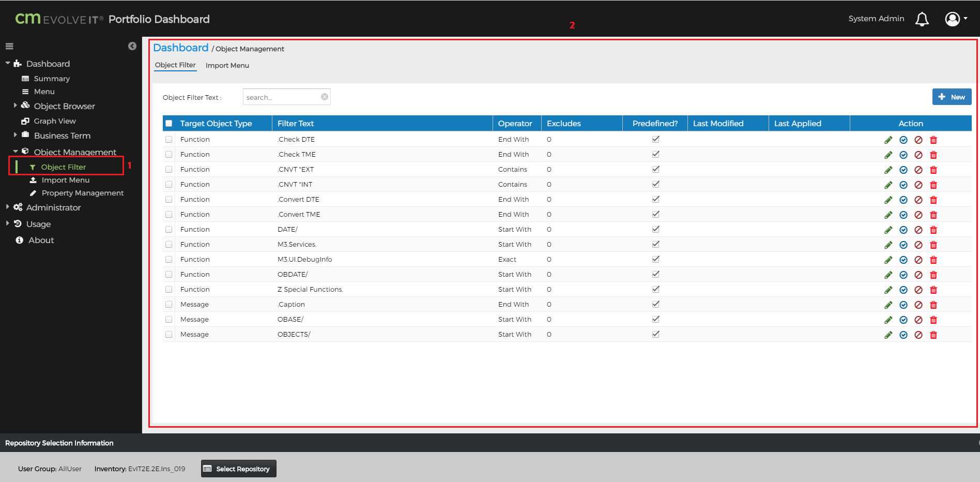Switch to the Object Filter tab
980x482 pixels.
(175, 65)
